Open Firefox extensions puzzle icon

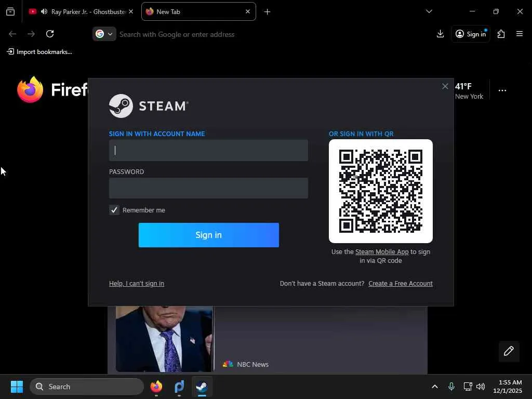501,34
